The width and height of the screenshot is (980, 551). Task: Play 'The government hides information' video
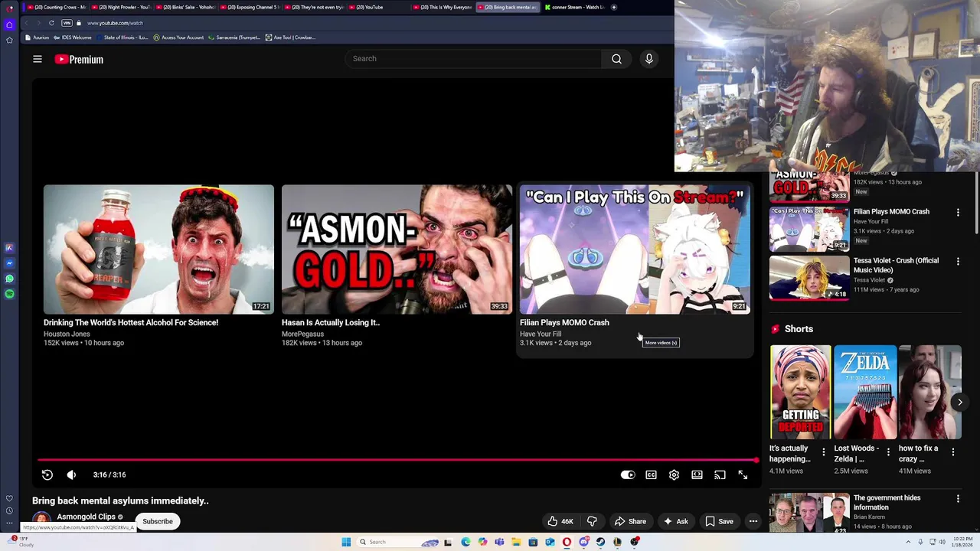click(809, 513)
